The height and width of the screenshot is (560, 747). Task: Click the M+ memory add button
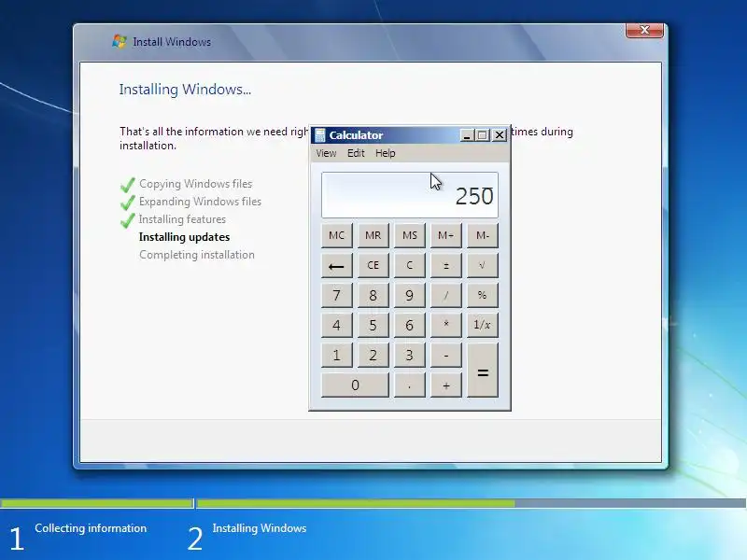446,235
